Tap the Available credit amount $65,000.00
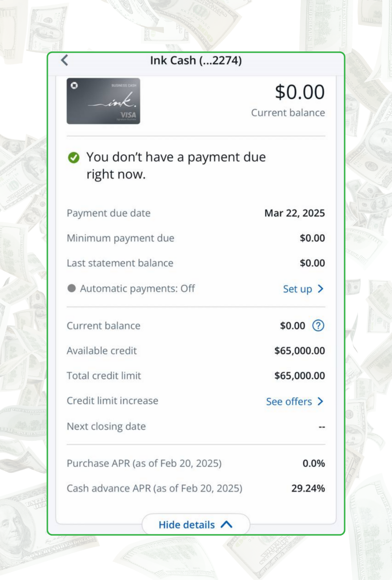 [x=299, y=351]
